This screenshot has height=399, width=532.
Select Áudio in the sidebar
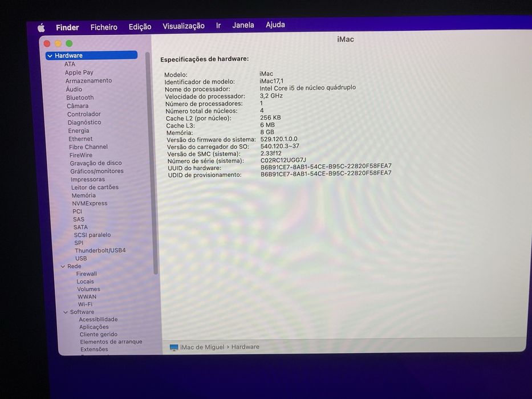point(74,89)
